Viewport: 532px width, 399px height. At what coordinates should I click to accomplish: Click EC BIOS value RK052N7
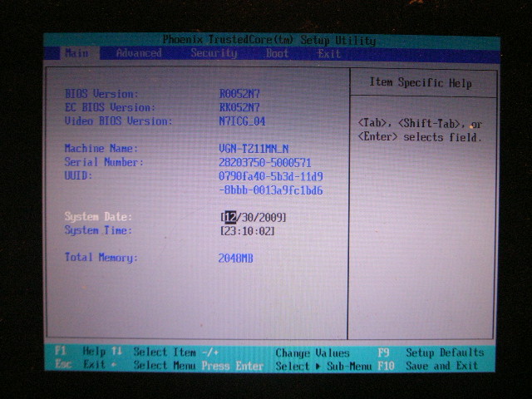(239, 107)
